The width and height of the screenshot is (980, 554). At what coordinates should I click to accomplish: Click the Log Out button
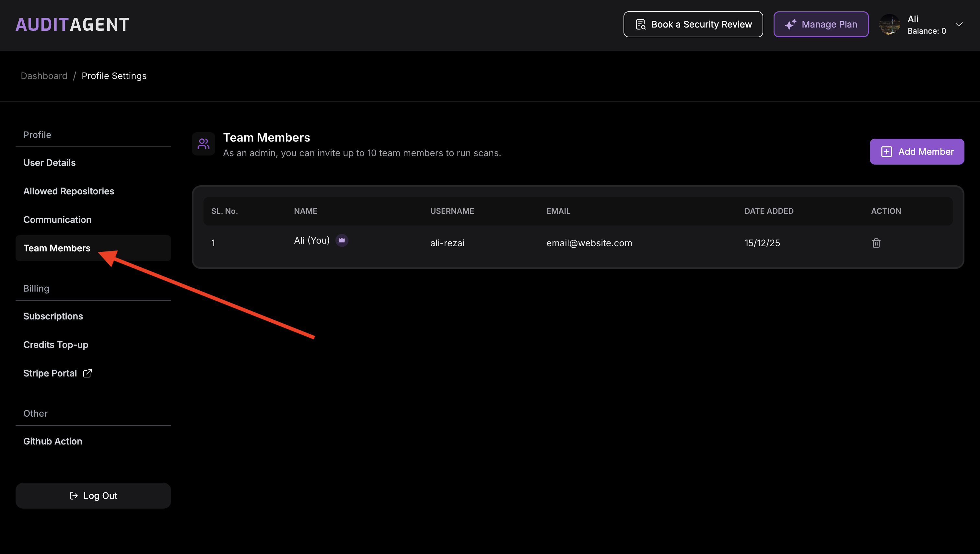pyautogui.click(x=93, y=495)
